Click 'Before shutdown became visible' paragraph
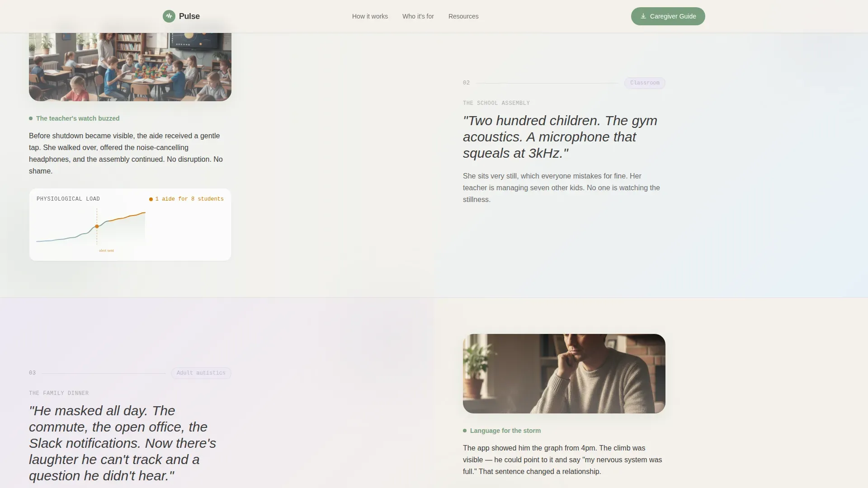868x488 pixels. 126,153
